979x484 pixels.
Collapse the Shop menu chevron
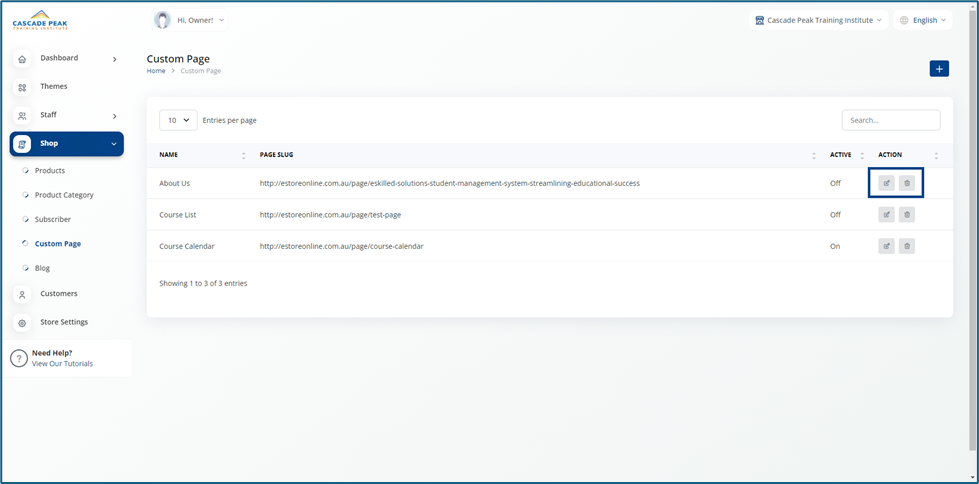point(114,144)
